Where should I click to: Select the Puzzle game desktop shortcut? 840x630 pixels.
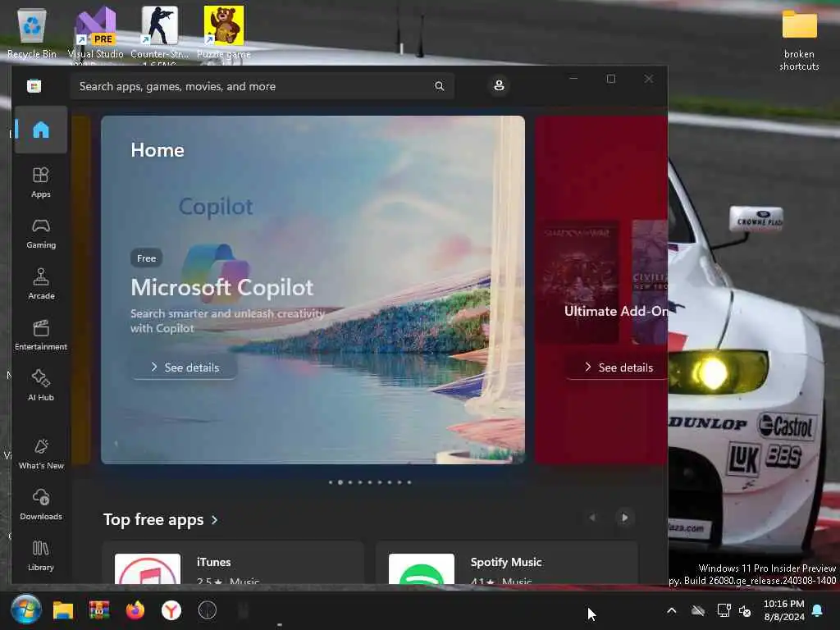coord(223,33)
